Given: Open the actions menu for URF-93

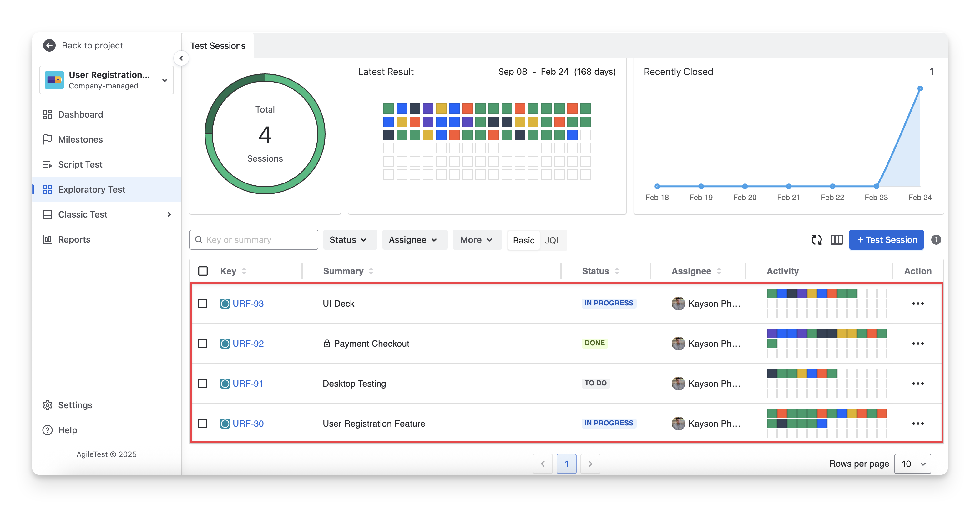Looking at the screenshot, I should click(x=917, y=304).
